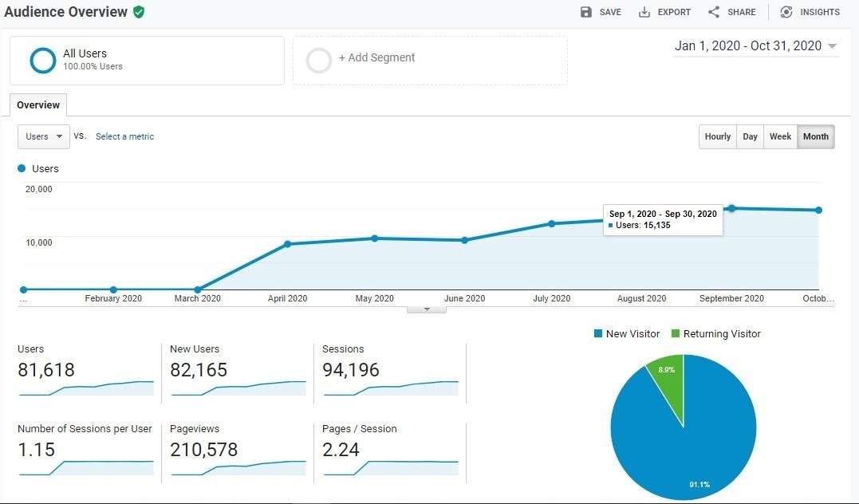Open the Users metric dropdown

tap(43, 136)
